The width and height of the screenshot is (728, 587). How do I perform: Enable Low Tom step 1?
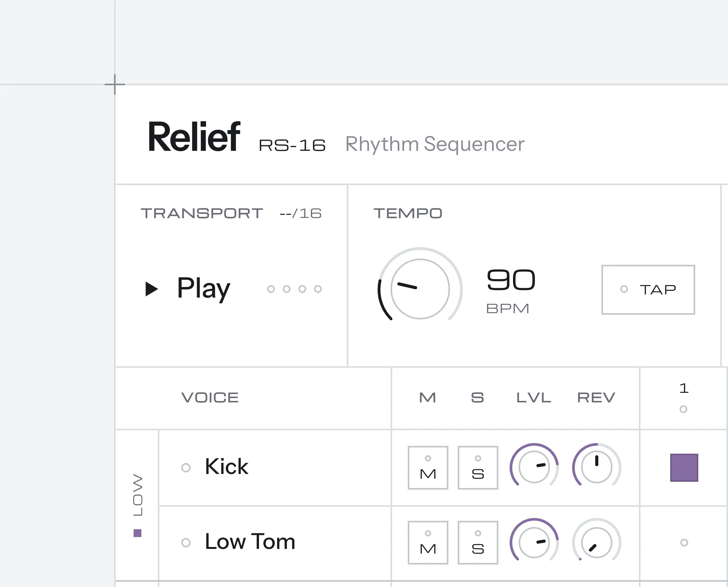click(x=684, y=543)
